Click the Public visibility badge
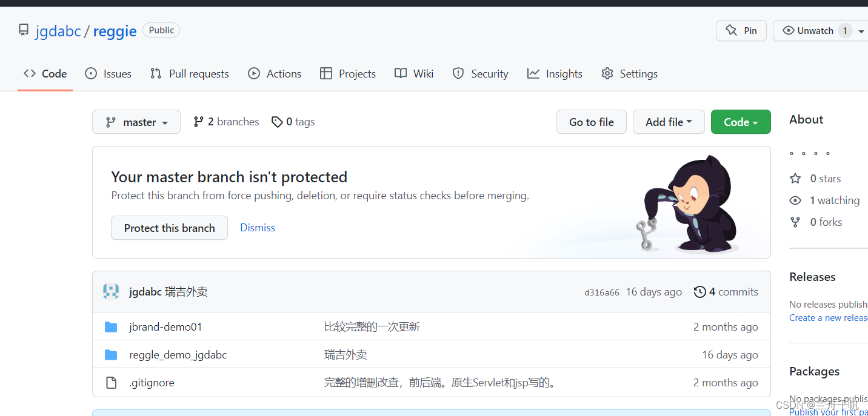This screenshot has width=868, height=416. pyautogui.click(x=161, y=30)
